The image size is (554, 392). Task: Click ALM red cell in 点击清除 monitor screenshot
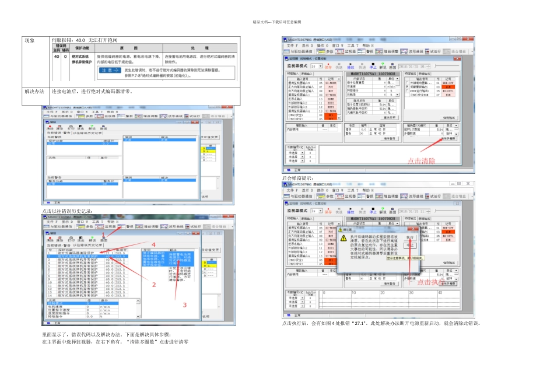[x=448, y=86]
